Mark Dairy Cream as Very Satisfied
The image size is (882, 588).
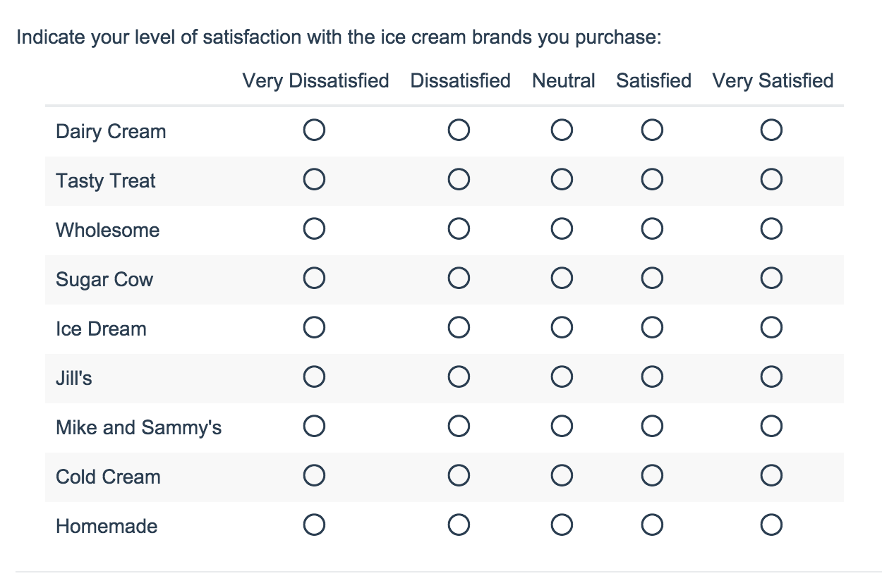point(771,130)
